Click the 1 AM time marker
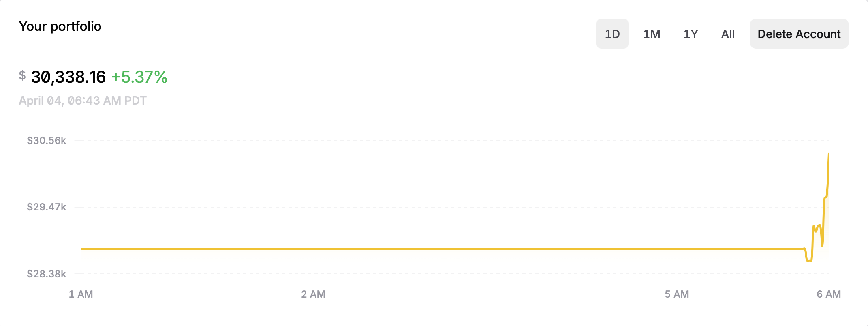The width and height of the screenshot is (868, 326). 81,294
